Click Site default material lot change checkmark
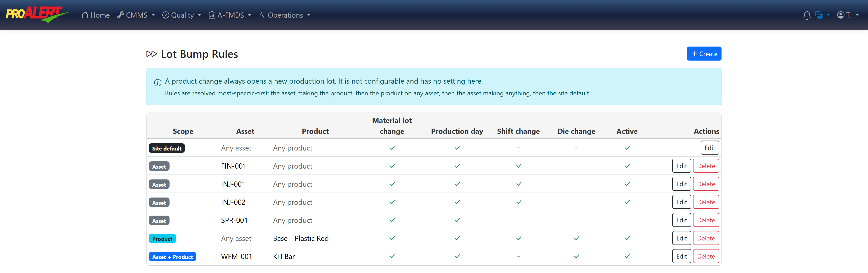The width and height of the screenshot is (868, 273). [392, 148]
